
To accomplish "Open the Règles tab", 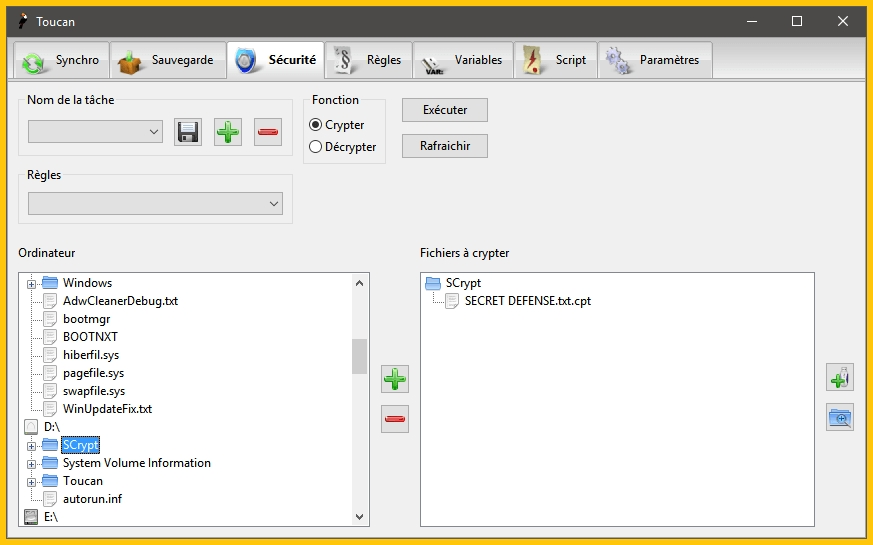I will (x=369, y=60).
